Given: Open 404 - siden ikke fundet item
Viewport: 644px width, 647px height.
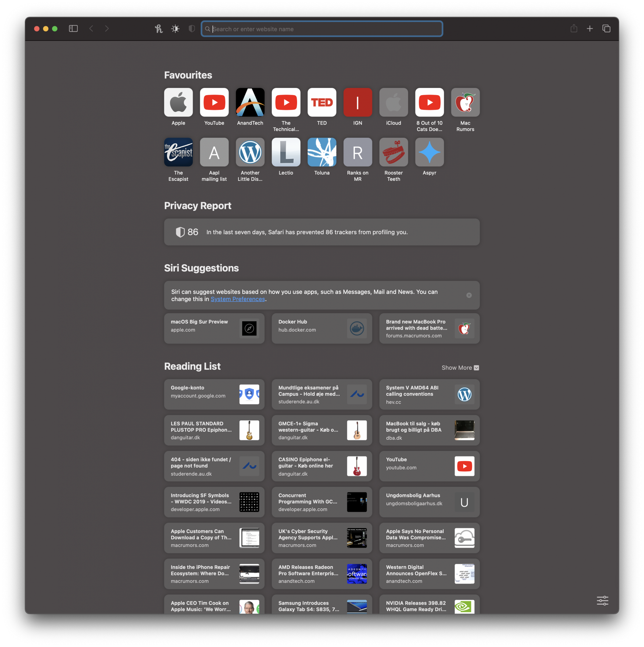Looking at the screenshot, I should click(x=214, y=466).
